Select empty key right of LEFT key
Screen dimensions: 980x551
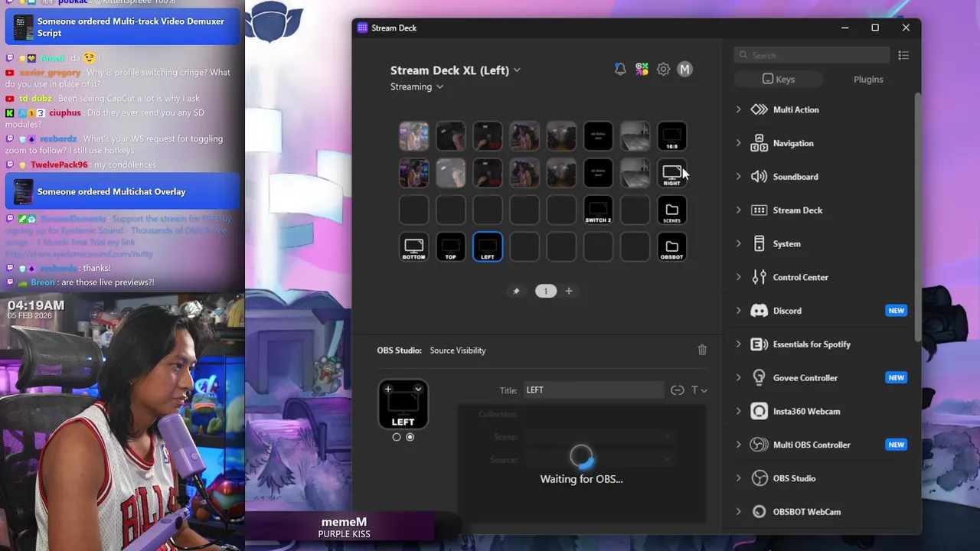coord(524,246)
